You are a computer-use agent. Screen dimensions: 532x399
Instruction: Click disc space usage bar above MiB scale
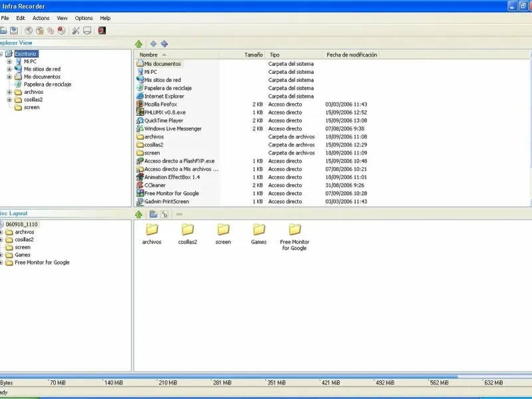click(266, 376)
